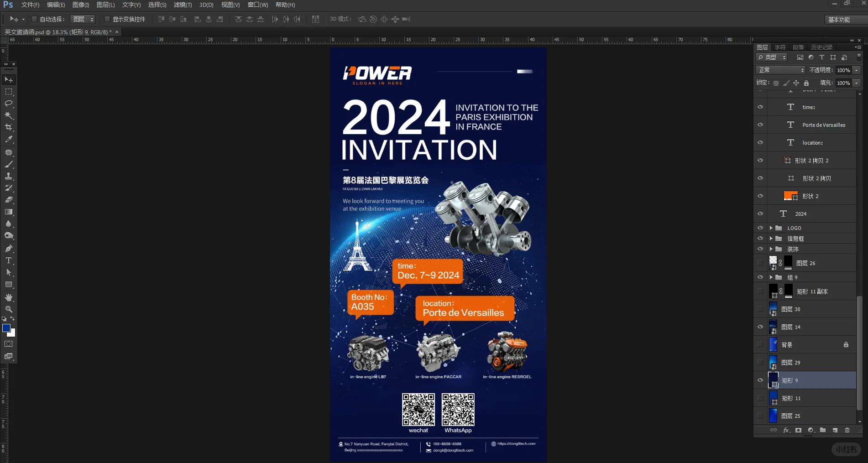
Task: Hide the 'time:' text layer
Action: (760, 107)
